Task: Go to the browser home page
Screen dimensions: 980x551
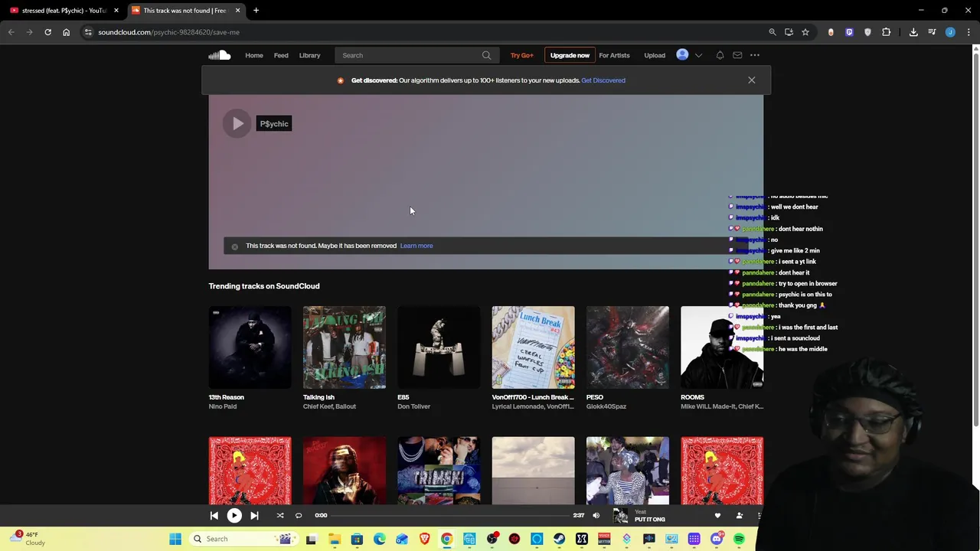Action: pyautogui.click(x=66, y=32)
